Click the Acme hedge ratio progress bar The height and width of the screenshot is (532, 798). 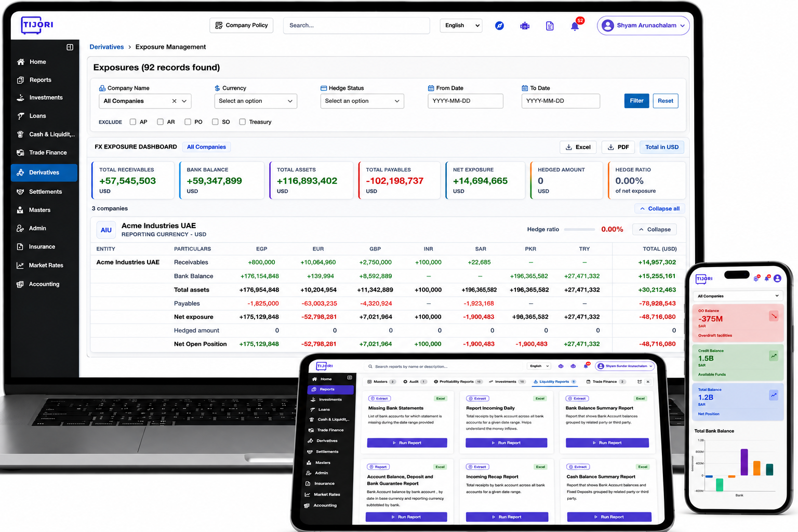point(579,230)
